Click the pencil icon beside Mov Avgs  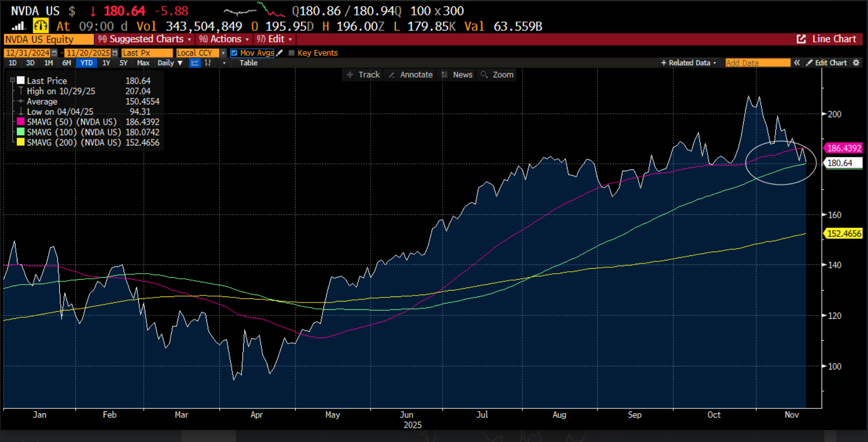(x=279, y=53)
